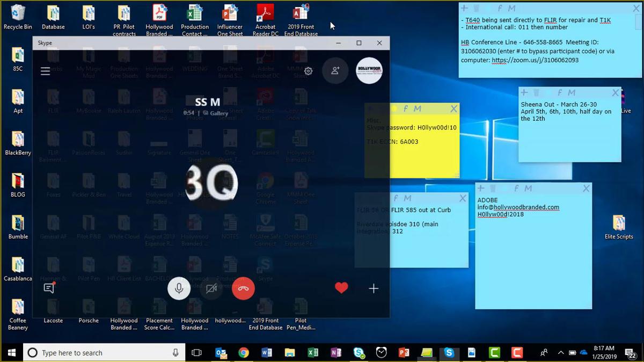Change the font on the T640 sticky note
Image resolution: width=644 pixels, height=362 pixels.
pyautogui.click(x=500, y=8)
